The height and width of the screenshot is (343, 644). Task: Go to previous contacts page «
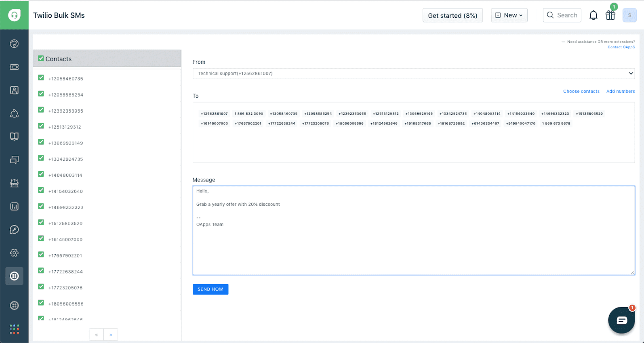(x=96, y=335)
